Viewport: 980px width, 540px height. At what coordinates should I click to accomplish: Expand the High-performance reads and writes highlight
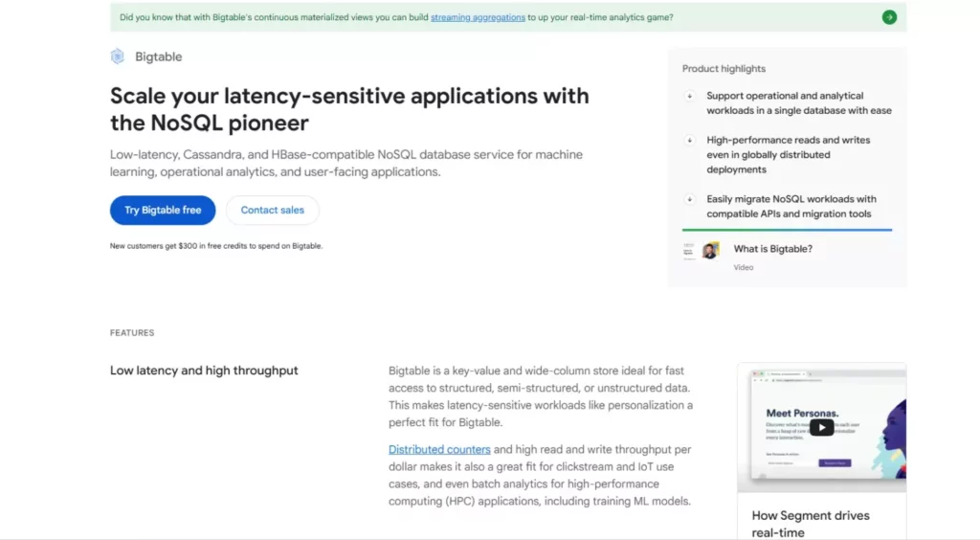click(x=689, y=140)
